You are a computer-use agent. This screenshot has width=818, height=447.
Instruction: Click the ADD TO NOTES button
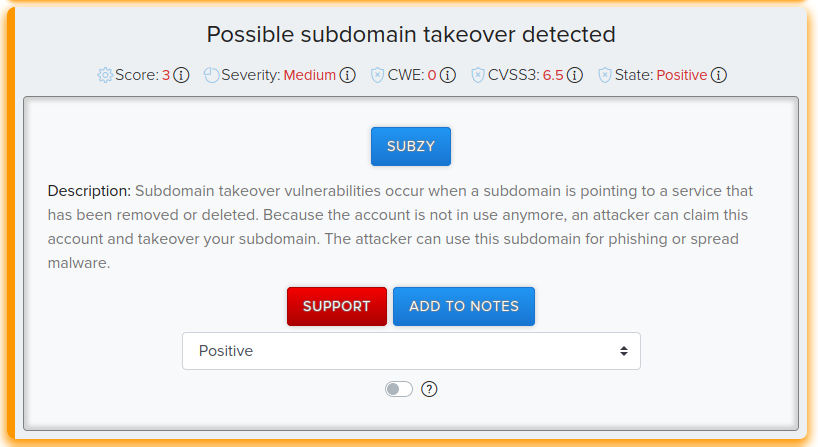pos(464,306)
